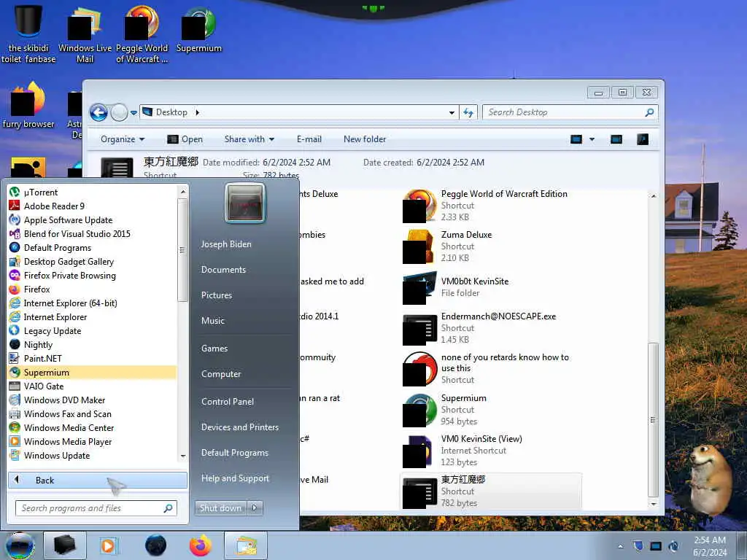
Task: Open Help and Support
Action: [x=235, y=478]
